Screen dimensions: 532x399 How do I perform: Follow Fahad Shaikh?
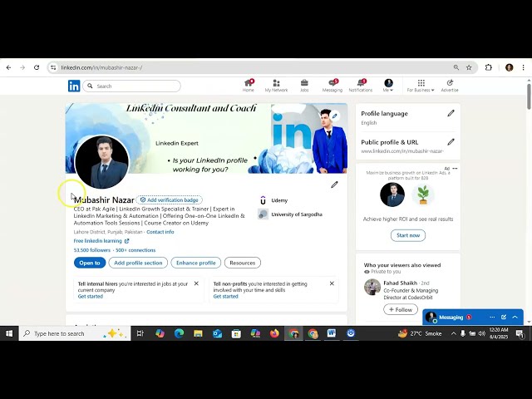(x=401, y=310)
